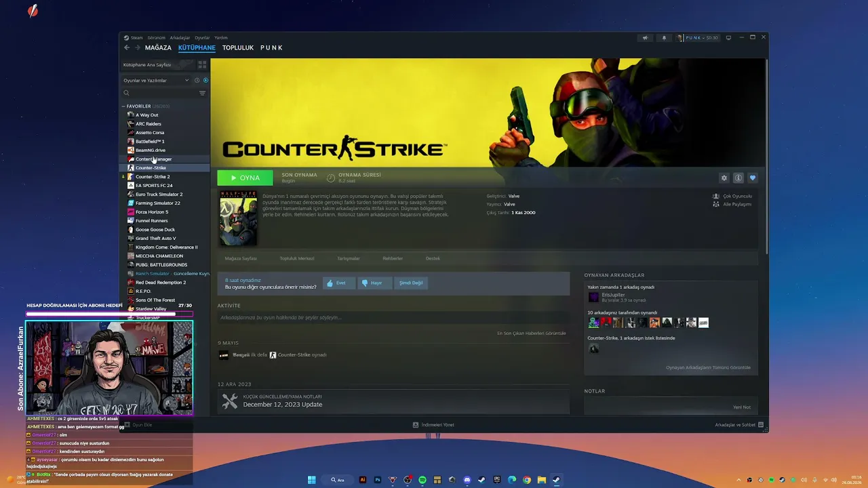Image resolution: width=868 pixels, height=488 pixels.
Task: Open the Rehberler link
Action: click(x=393, y=258)
